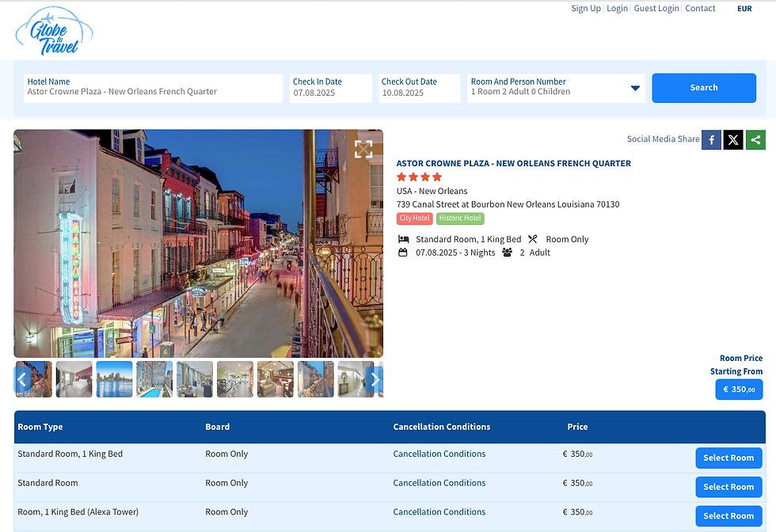Screen dimensions: 776x532
Task: Click the Board column header
Action: (x=217, y=427)
